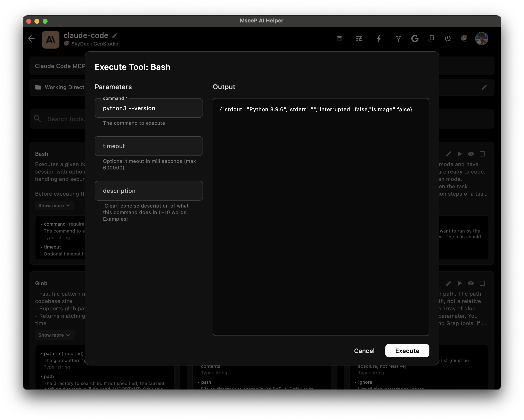Open the sliders settings icon
The width and height of the screenshot is (524, 420).
pos(359,38)
